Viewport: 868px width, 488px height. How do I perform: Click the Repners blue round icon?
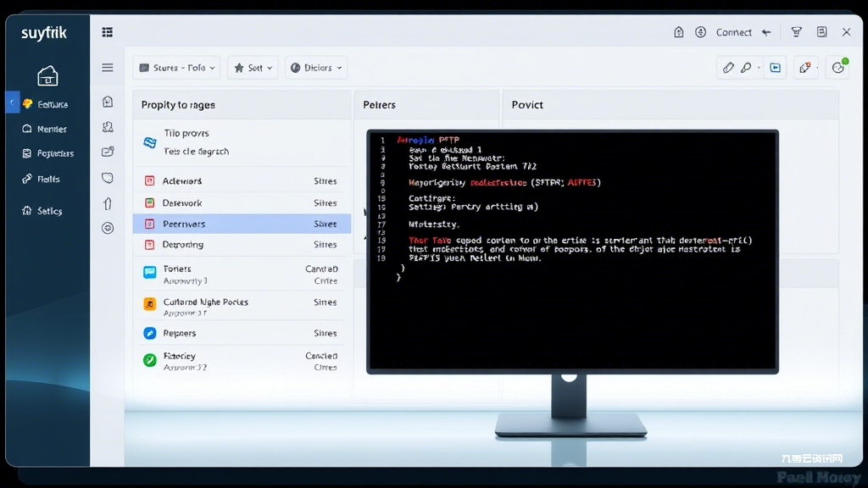149,333
